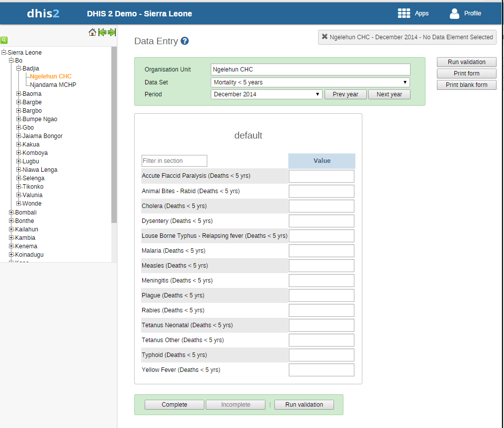Click the Prev year button
The height and width of the screenshot is (428, 504).
coord(345,94)
